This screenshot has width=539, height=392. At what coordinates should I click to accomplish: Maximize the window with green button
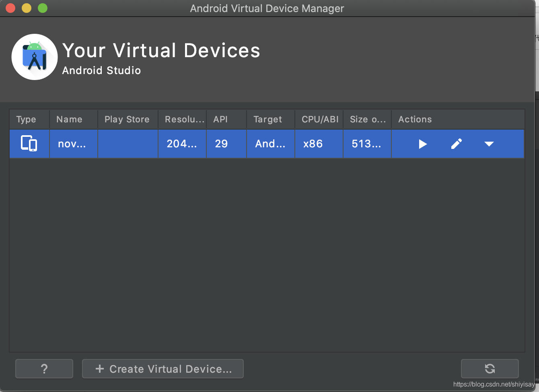point(43,8)
